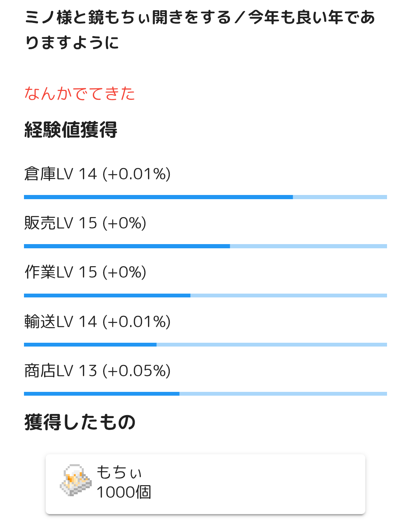The height and width of the screenshot is (532, 411).
Task: Click the 輸送 experience progress bar
Action: pos(205,345)
